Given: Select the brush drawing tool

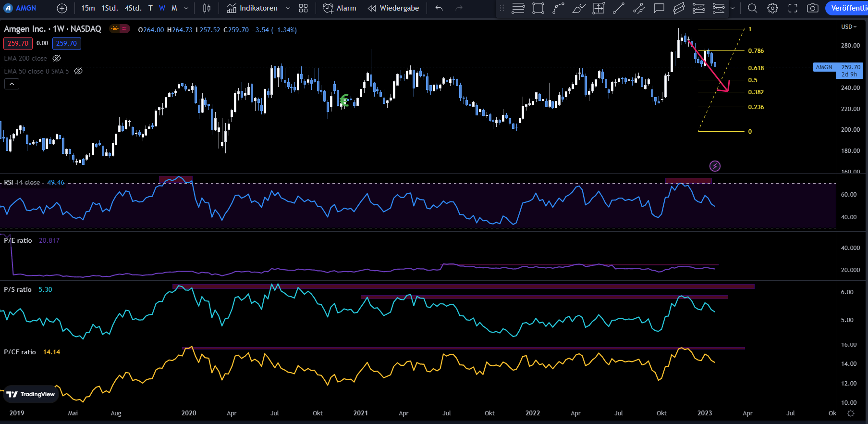Looking at the screenshot, I should [578, 8].
